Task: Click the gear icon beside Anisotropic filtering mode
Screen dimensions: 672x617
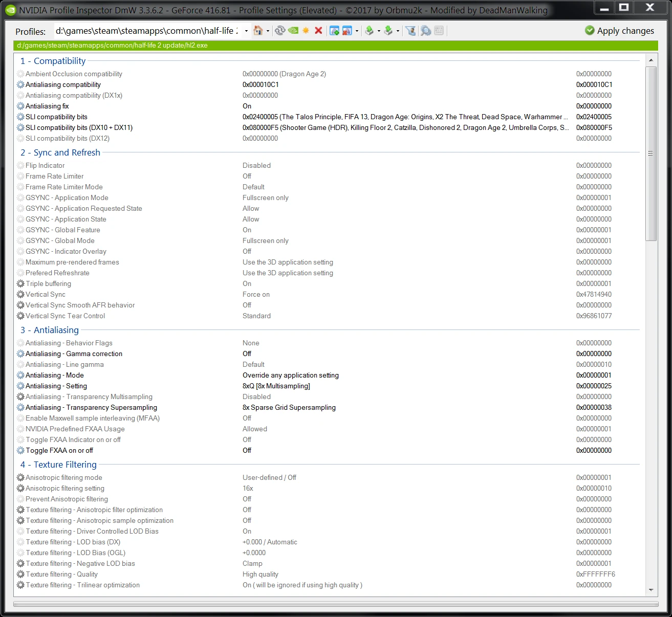Action: tap(20, 477)
